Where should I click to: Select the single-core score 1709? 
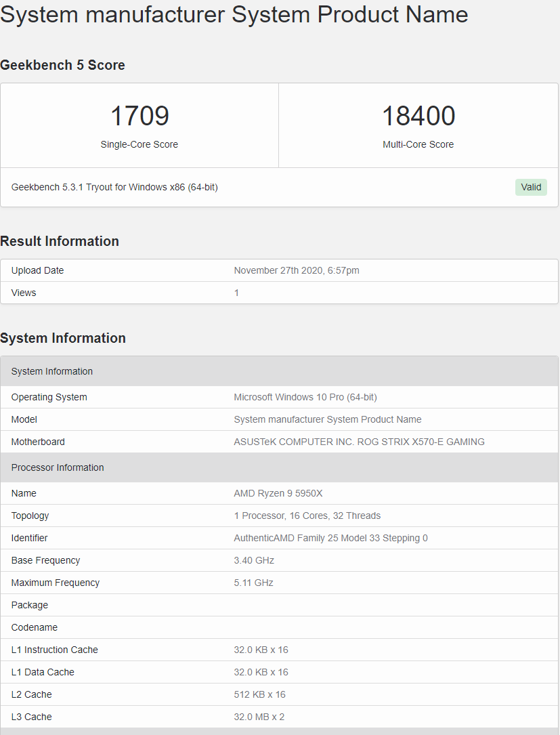tap(139, 116)
